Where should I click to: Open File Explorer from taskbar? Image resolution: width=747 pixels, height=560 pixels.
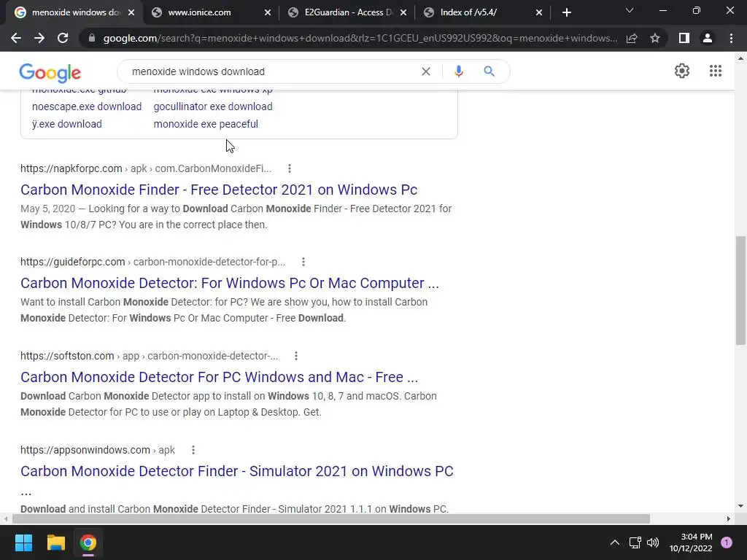(55, 542)
